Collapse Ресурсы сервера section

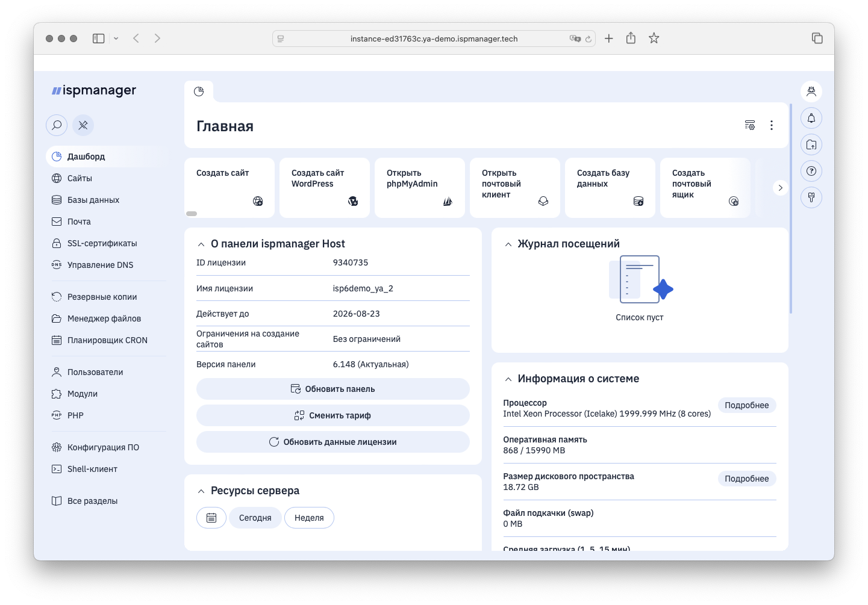201,491
